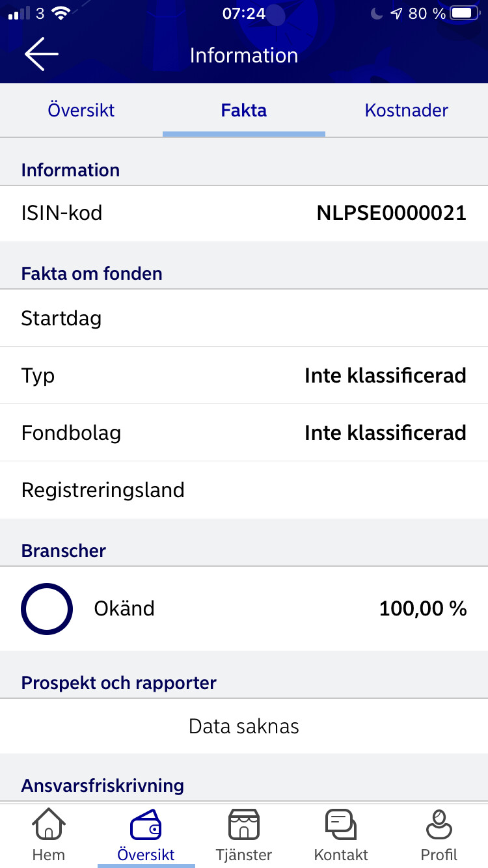Open the Hem house icon

(x=49, y=825)
